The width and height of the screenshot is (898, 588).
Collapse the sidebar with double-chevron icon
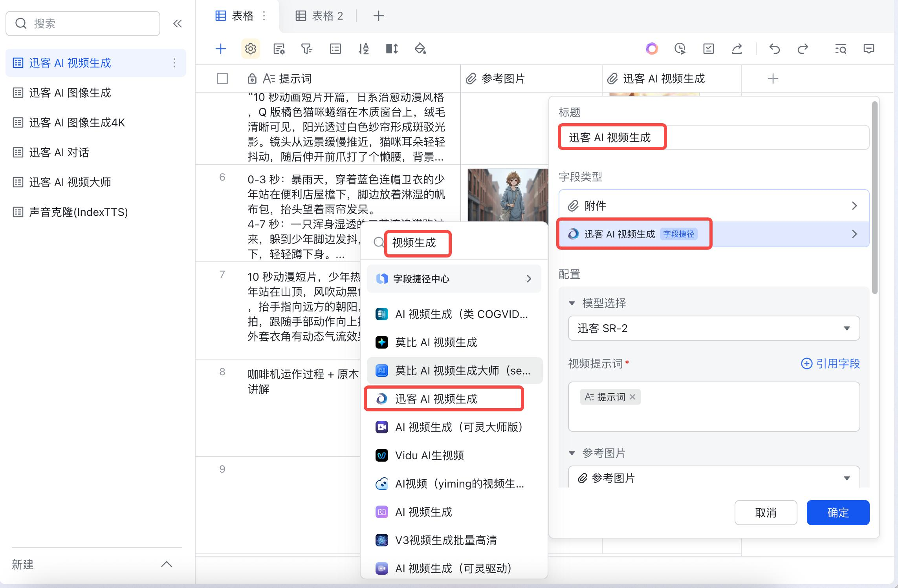click(178, 24)
